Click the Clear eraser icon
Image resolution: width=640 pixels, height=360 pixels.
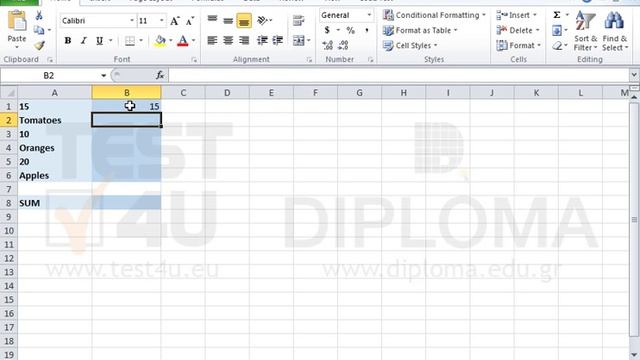[x=557, y=46]
